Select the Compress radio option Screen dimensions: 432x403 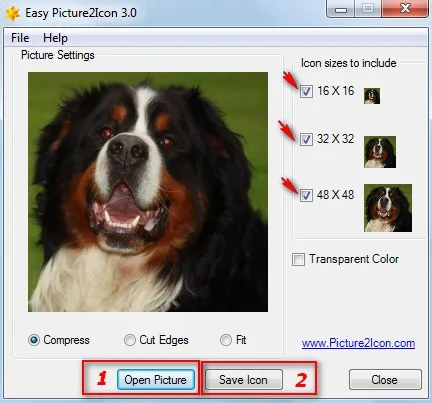pos(34,340)
